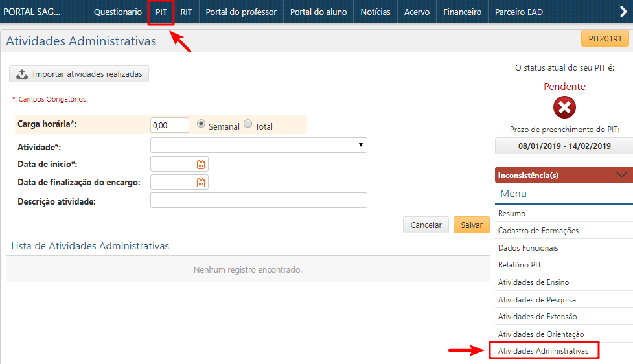Open Atividades de Pesquisa menu link
This screenshot has height=364, width=633.
click(536, 299)
